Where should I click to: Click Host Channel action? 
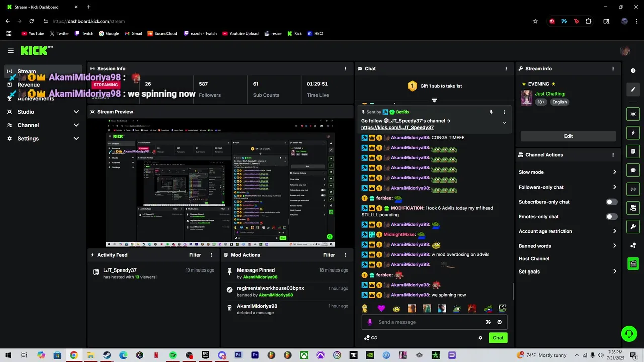(x=534, y=259)
